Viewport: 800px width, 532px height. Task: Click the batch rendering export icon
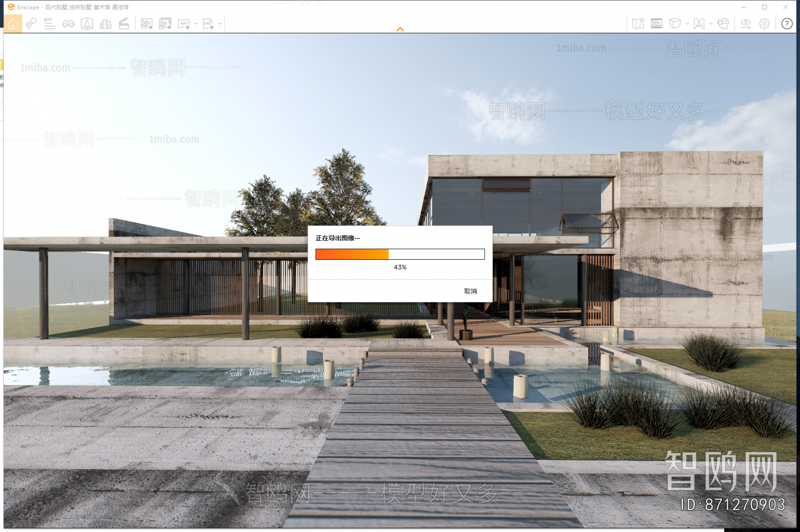(x=164, y=23)
